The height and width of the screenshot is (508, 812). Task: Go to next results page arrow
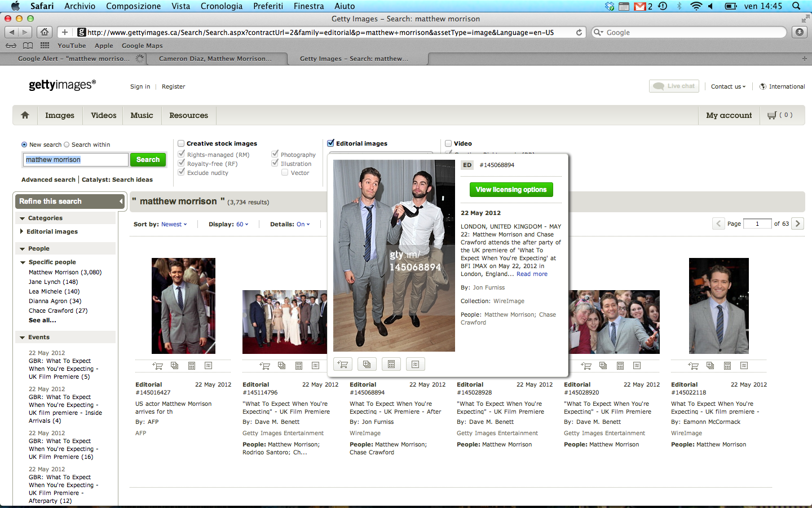tap(798, 224)
